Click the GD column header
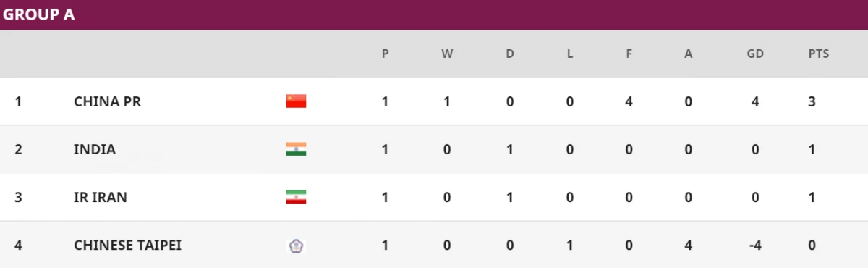The height and width of the screenshot is (268, 868). point(755,54)
